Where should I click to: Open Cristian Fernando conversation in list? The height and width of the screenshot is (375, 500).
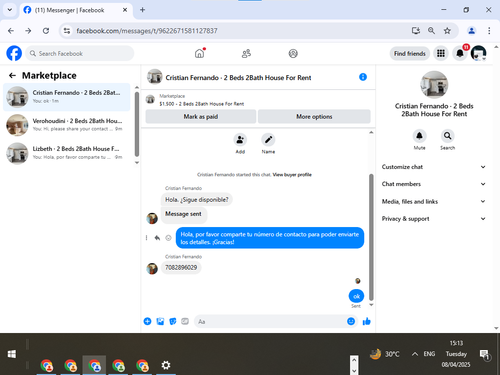pos(67,97)
